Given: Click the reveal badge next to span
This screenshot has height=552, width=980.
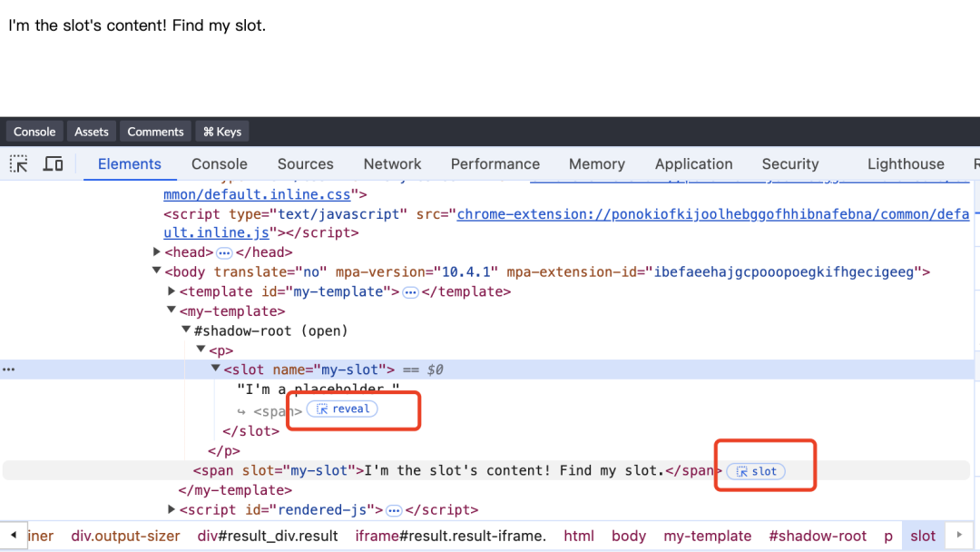Looking at the screenshot, I should point(342,409).
